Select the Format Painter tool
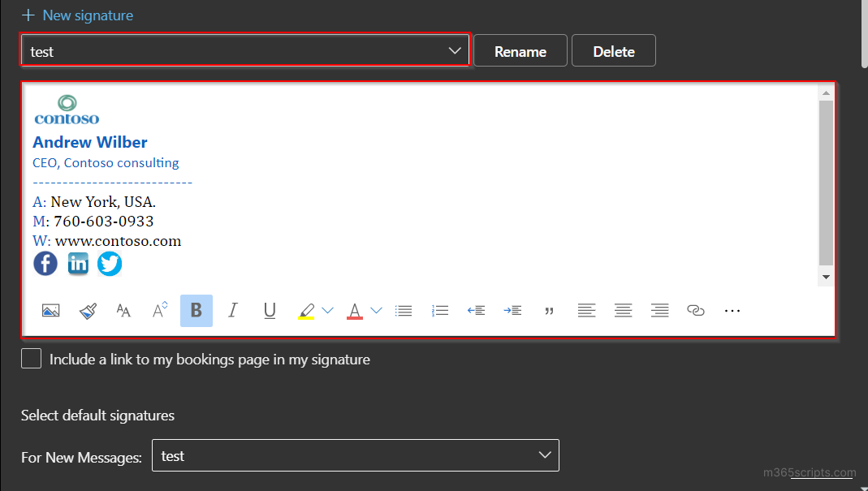 (88, 310)
